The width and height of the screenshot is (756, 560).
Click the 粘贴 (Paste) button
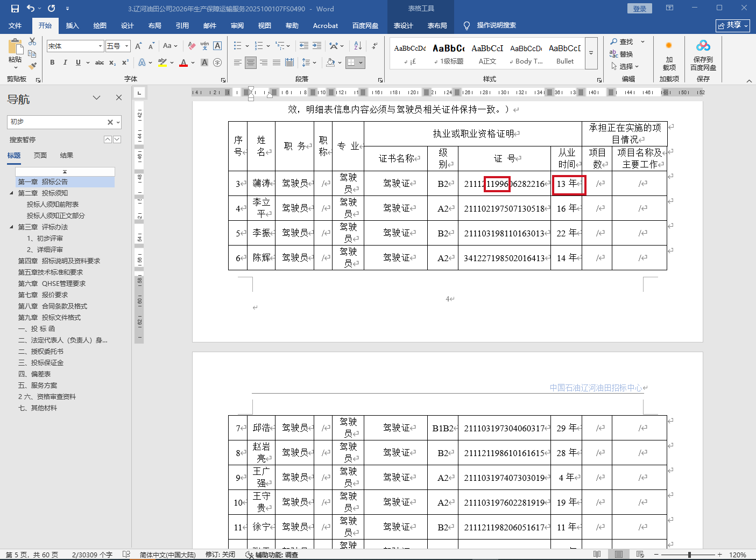(15, 54)
